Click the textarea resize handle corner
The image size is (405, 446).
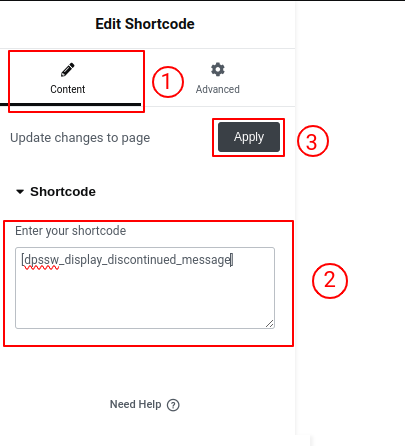[x=270, y=324]
